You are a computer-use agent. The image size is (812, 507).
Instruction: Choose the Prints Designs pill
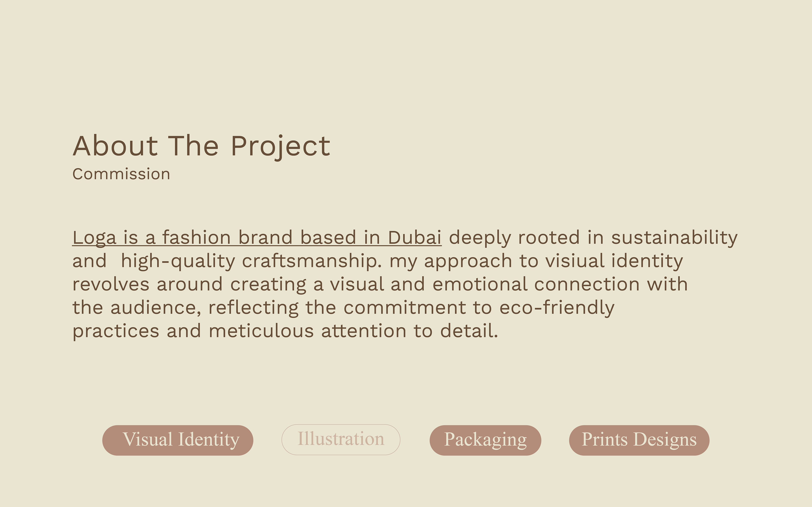click(639, 440)
